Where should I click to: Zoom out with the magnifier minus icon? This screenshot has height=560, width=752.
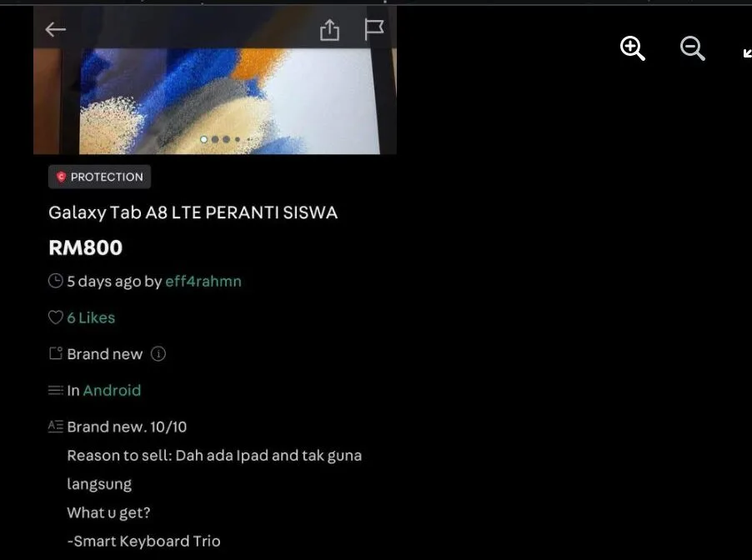click(693, 48)
